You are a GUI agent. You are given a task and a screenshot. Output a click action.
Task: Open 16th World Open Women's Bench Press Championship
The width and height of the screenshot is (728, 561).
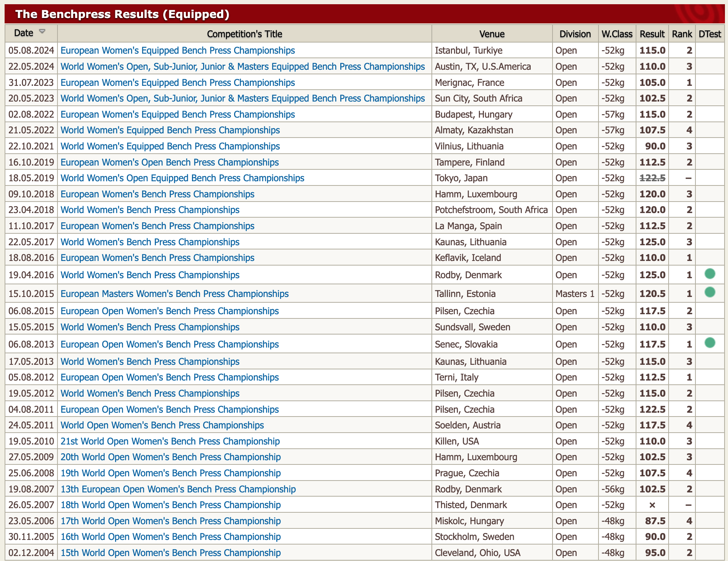point(171,537)
